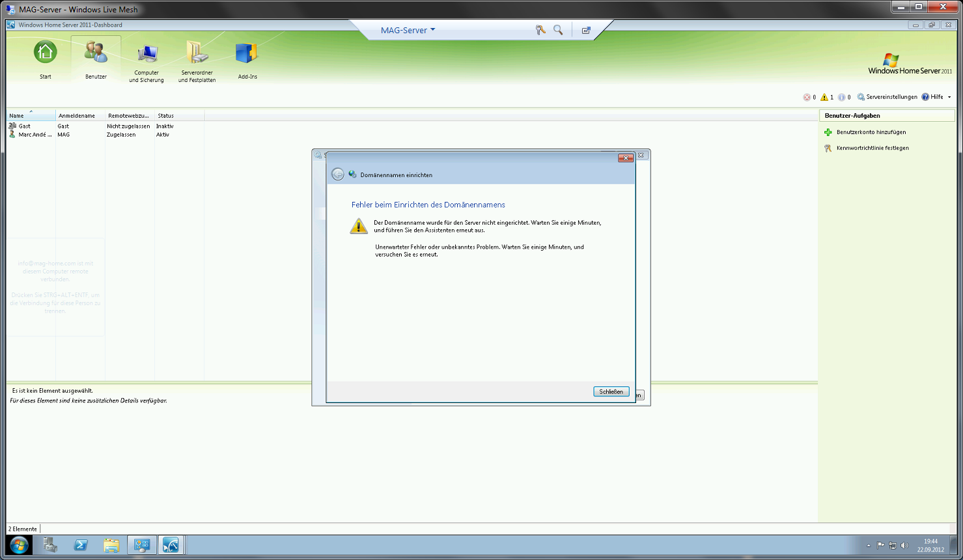Screen dimensions: 963x560
Task: Click the blue informational alerts icon
Action: (842, 97)
